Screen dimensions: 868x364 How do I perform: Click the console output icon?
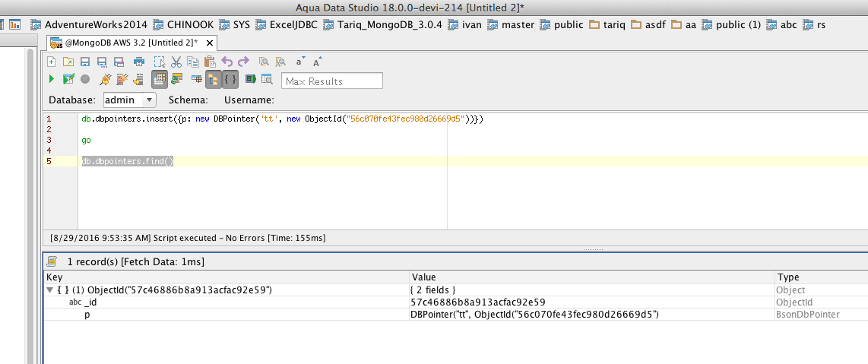[x=250, y=79]
